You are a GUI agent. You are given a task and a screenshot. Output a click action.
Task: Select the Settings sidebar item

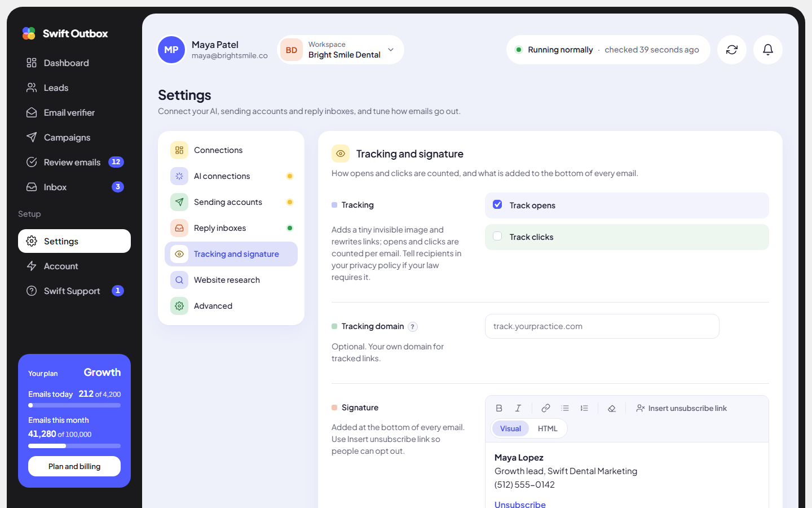(x=74, y=241)
